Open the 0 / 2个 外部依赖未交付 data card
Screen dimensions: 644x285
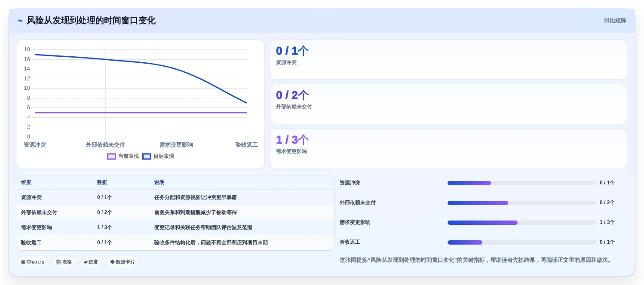pyautogui.click(x=448, y=104)
